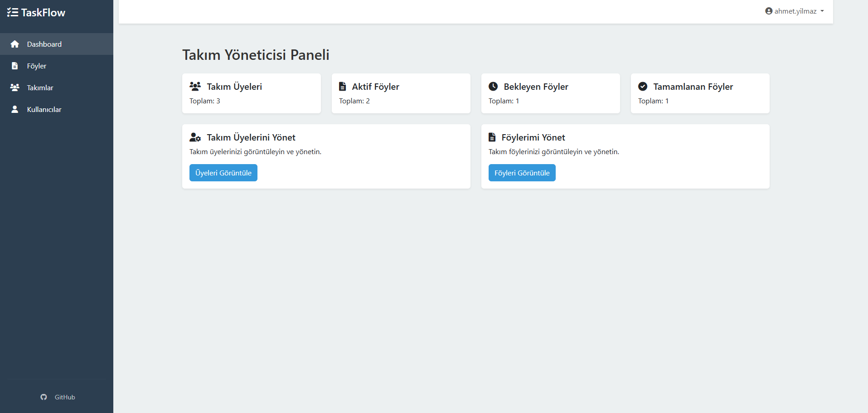Image resolution: width=868 pixels, height=413 pixels.
Task: Select Kullanıcılar in the sidebar menu
Action: [44, 110]
